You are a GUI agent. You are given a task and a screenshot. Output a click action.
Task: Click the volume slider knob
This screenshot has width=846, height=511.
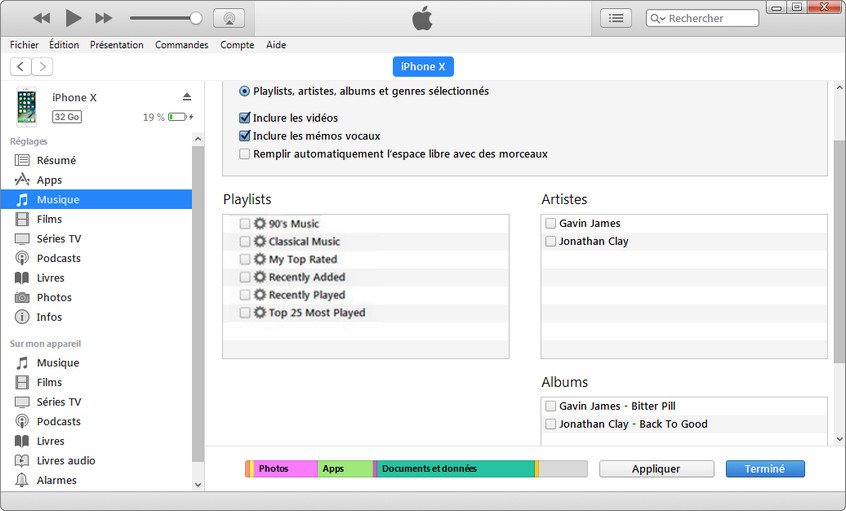pyautogui.click(x=196, y=18)
